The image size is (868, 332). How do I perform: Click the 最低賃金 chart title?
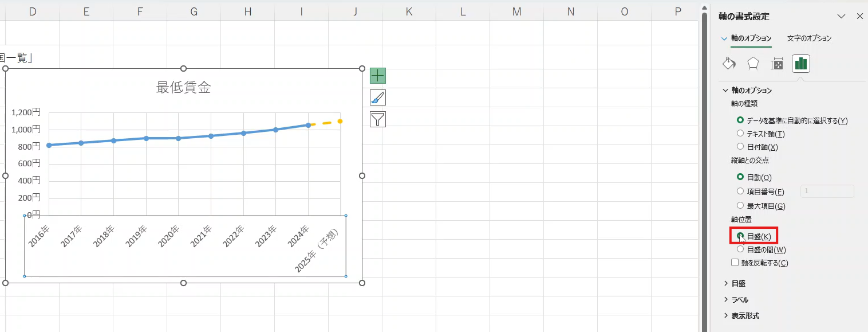click(x=183, y=88)
